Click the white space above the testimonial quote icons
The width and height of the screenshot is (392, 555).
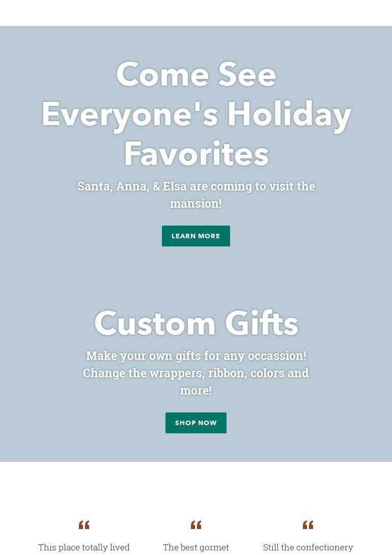pos(196,490)
